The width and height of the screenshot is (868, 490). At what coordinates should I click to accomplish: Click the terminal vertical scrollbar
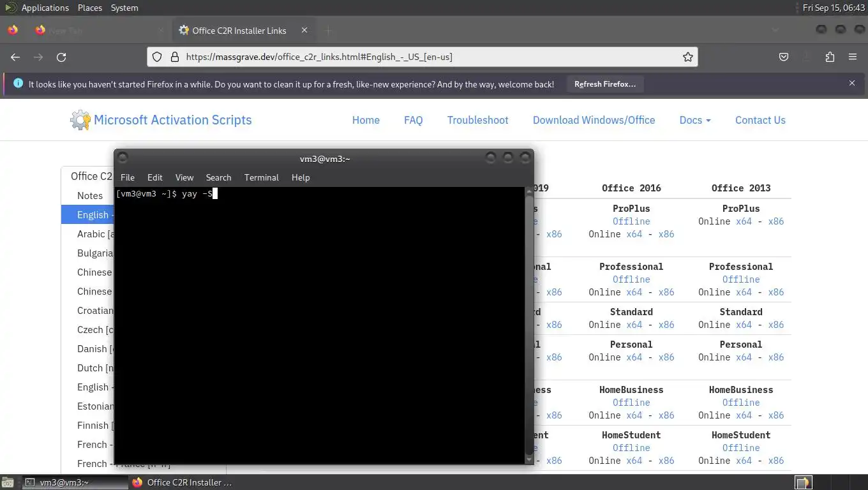528,325
